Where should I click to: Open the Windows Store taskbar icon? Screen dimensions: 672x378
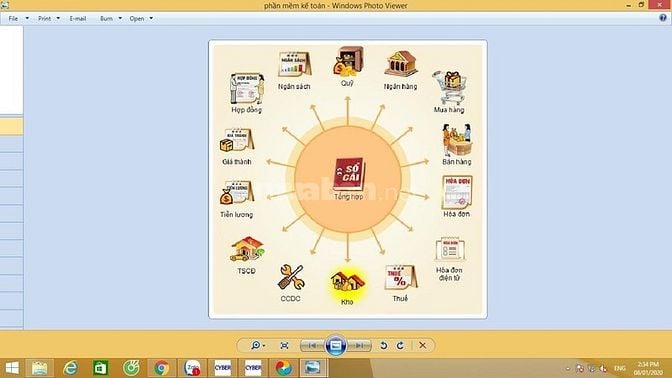pyautogui.click(x=100, y=368)
